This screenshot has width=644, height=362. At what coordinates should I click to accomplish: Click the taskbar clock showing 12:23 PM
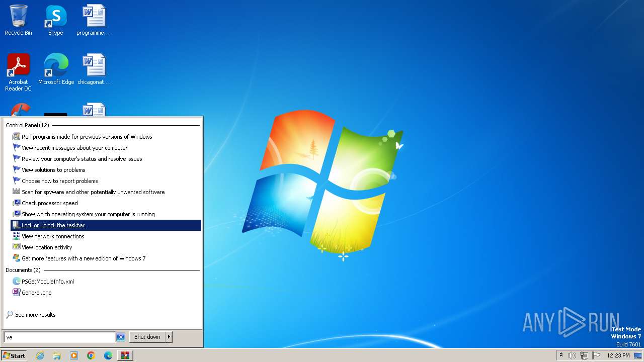click(x=618, y=355)
